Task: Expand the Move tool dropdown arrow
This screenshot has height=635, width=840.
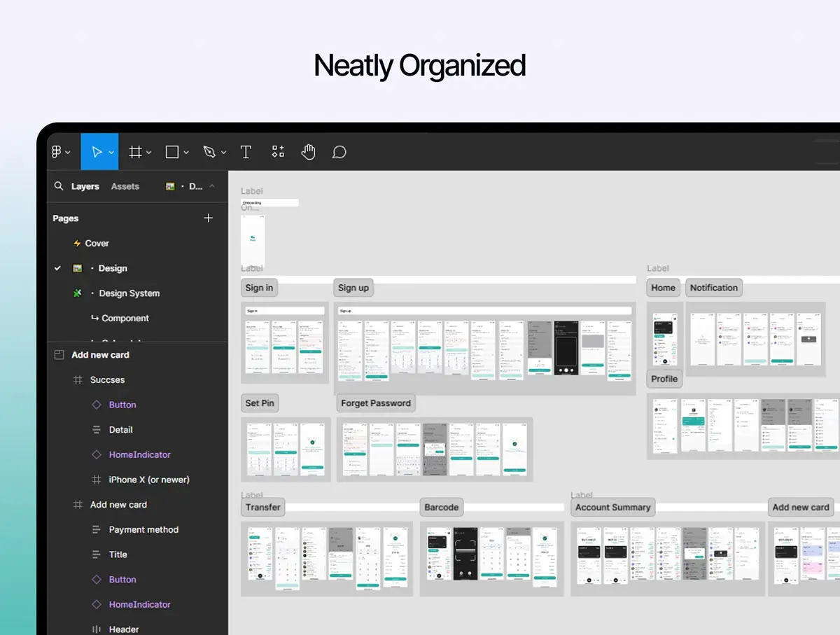Action: [x=111, y=153]
